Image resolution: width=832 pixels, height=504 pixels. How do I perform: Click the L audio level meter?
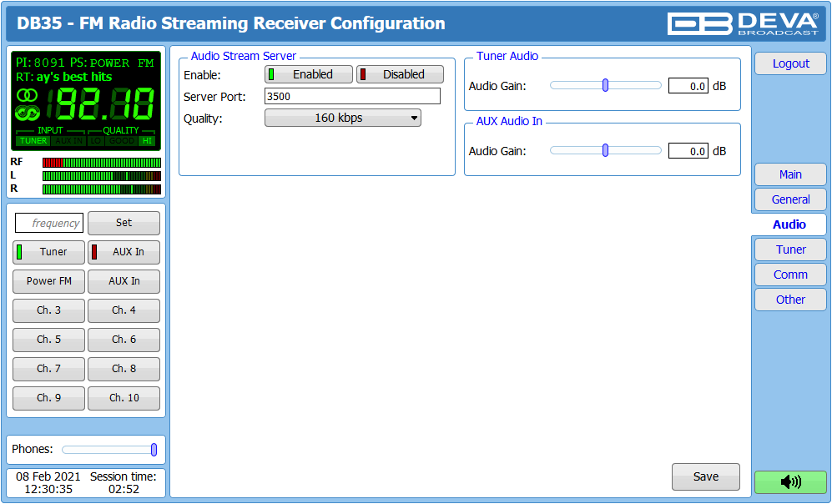pyautogui.click(x=102, y=175)
